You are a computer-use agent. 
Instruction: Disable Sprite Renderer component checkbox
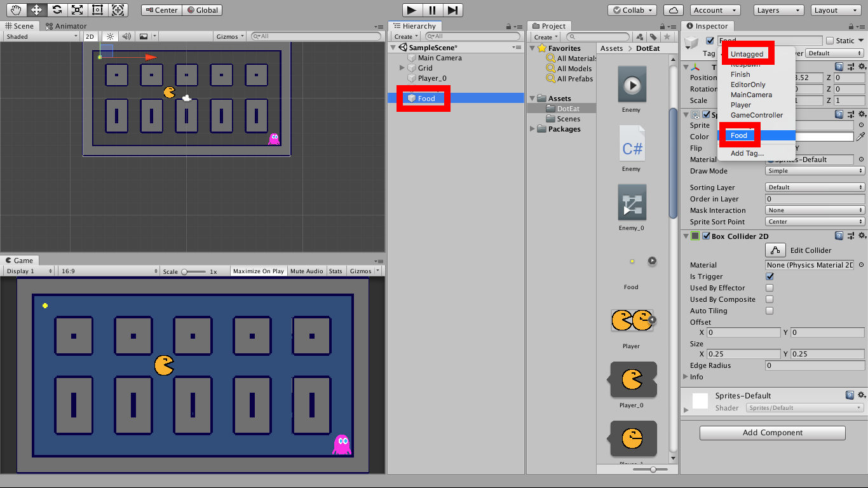(706, 115)
